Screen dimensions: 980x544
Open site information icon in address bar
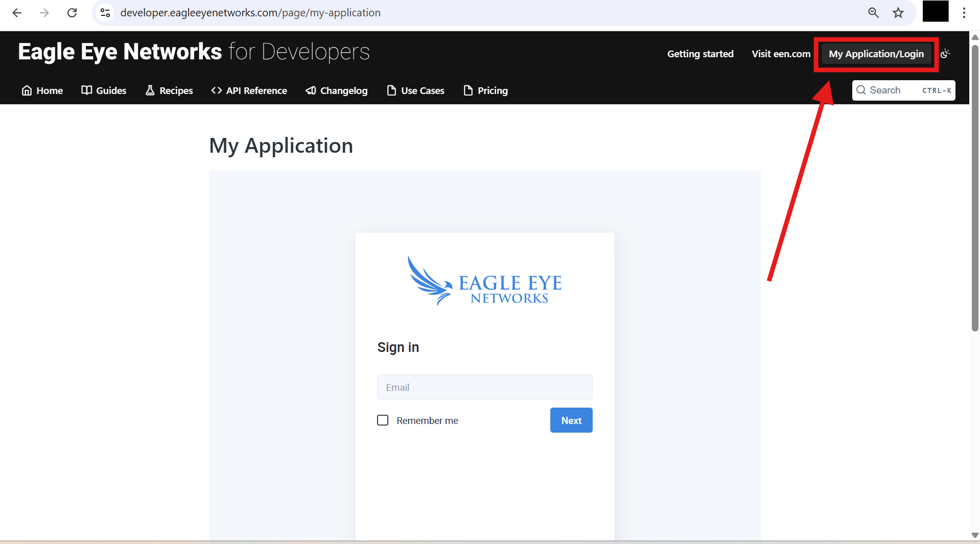click(105, 13)
